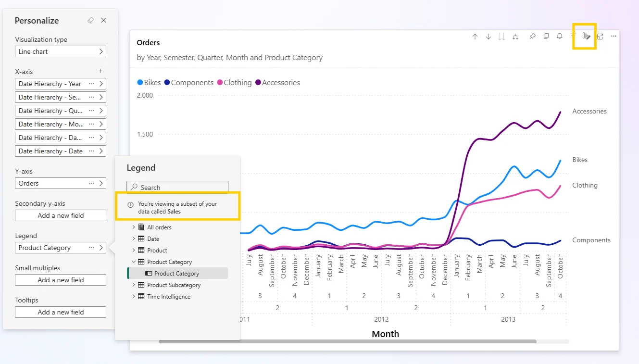639x364 pixels.
Task: Click info icon in subset notice
Action: click(x=130, y=204)
